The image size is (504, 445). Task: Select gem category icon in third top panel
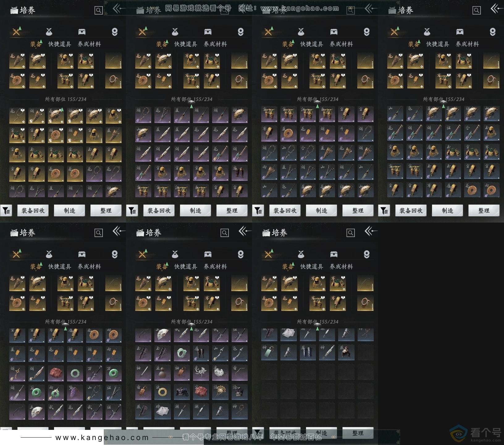[x=367, y=32]
